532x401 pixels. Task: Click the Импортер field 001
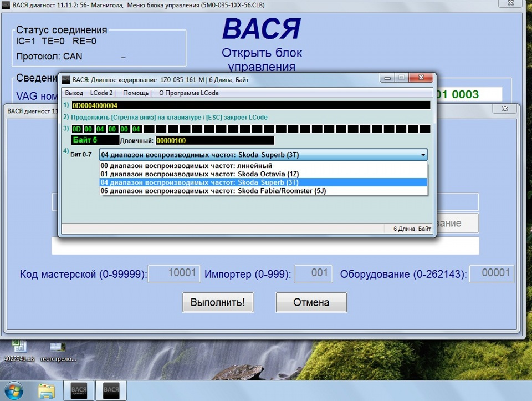pyautogui.click(x=314, y=273)
